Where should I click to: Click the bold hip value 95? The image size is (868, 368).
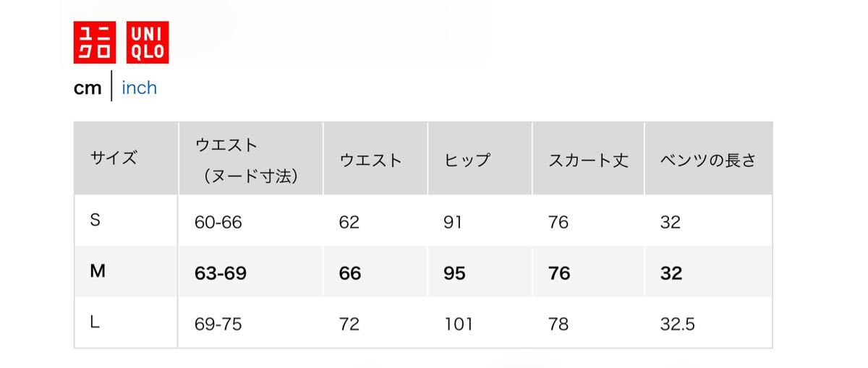coord(454,273)
